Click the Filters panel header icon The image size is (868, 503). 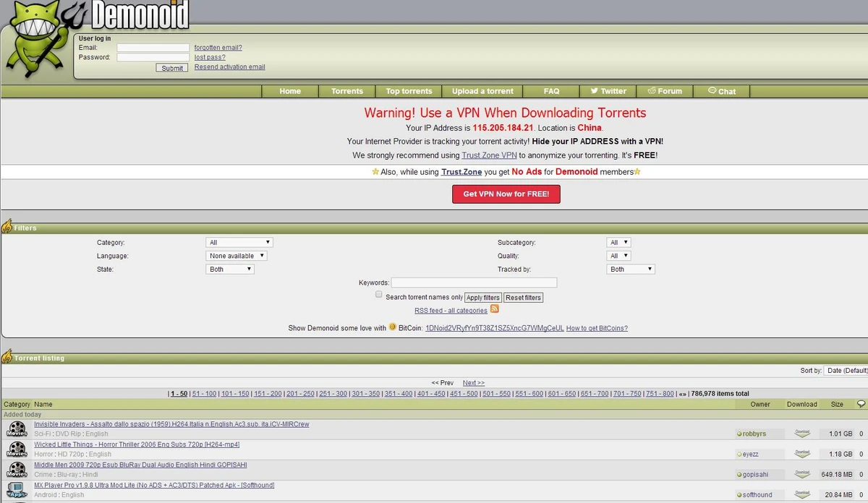point(7,226)
